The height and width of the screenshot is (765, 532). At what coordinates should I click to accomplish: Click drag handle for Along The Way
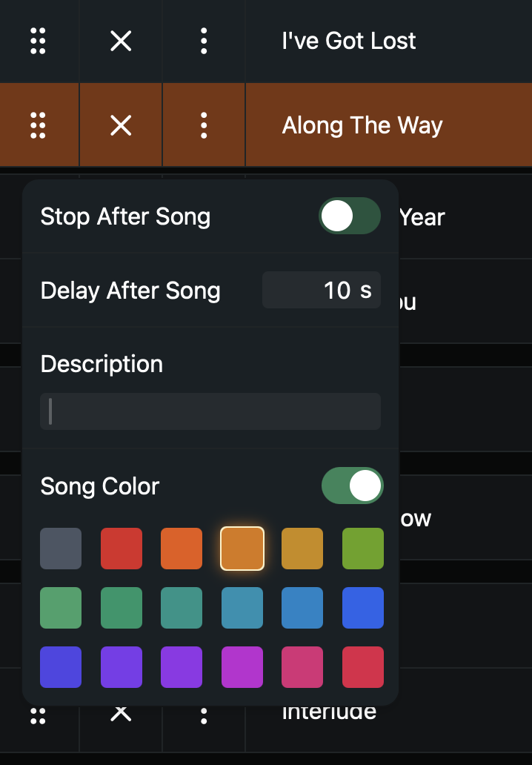pos(39,125)
